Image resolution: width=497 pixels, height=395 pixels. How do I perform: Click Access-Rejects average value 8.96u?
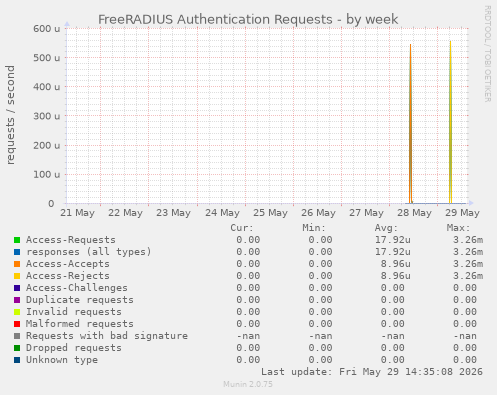[x=396, y=276]
